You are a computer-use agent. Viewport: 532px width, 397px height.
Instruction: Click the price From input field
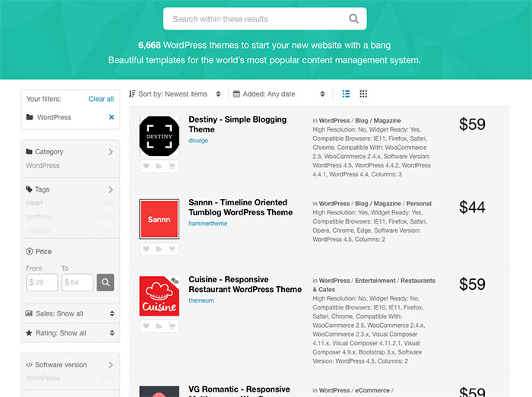pyautogui.click(x=42, y=282)
